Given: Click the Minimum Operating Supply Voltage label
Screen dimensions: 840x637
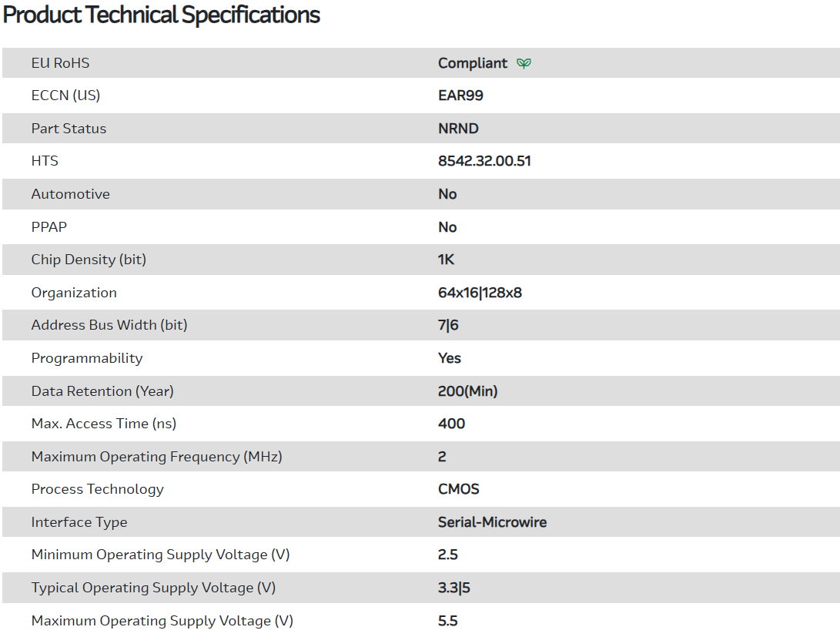Looking at the screenshot, I should tap(161, 555).
